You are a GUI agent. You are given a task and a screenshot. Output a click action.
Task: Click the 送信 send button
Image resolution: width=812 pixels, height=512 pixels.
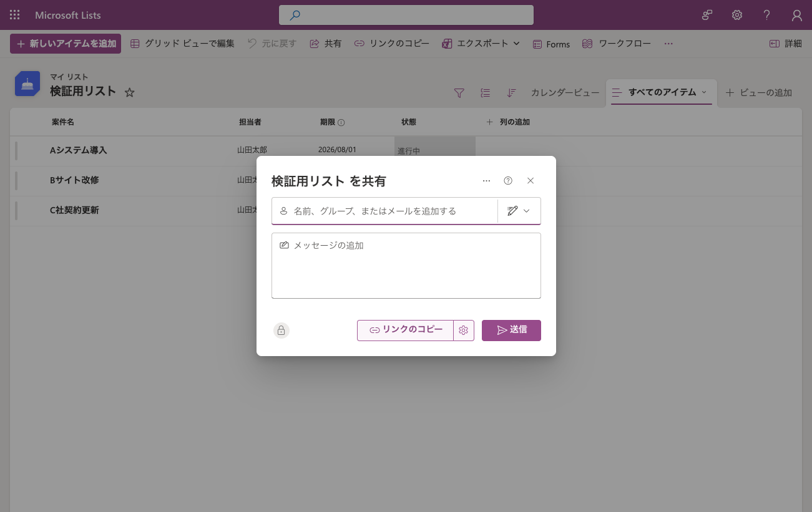point(511,331)
